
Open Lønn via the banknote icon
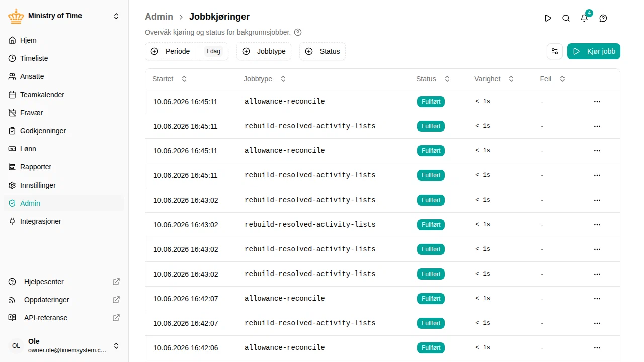click(x=12, y=149)
